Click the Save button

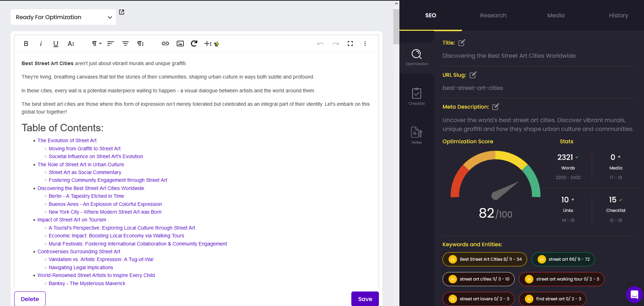(365, 299)
